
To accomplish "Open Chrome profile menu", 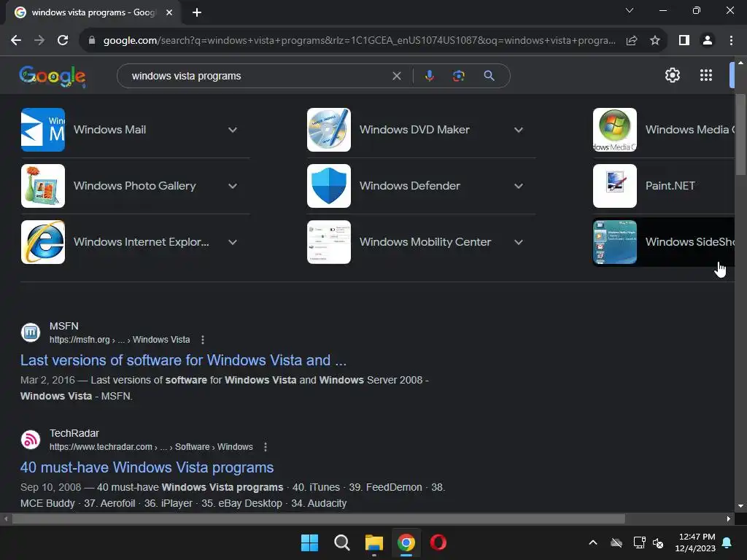I will (x=708, y=41).
